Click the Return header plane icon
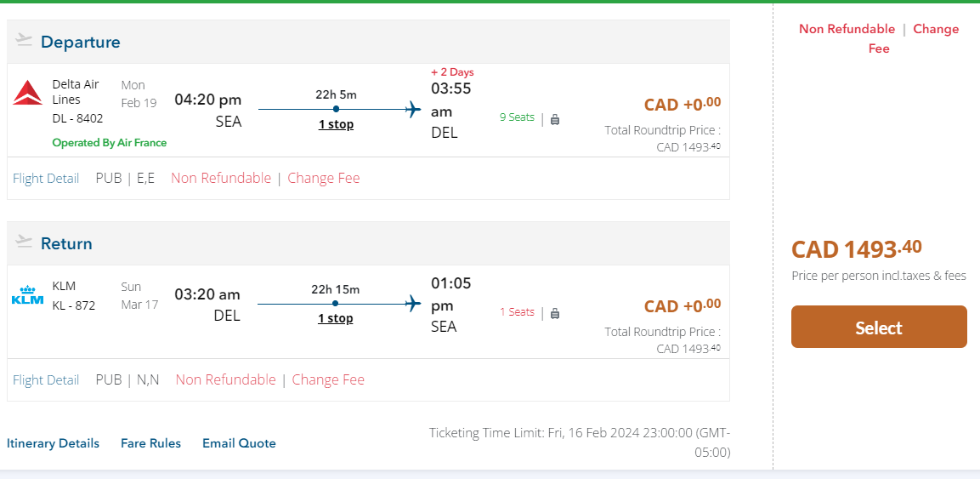 [x=24, y=242]
